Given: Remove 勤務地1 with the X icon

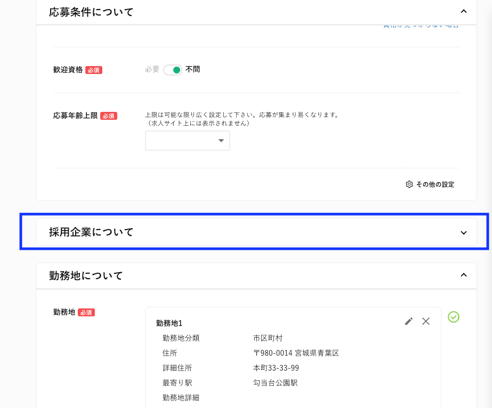Looking at the screenshot, I should 426,321.
